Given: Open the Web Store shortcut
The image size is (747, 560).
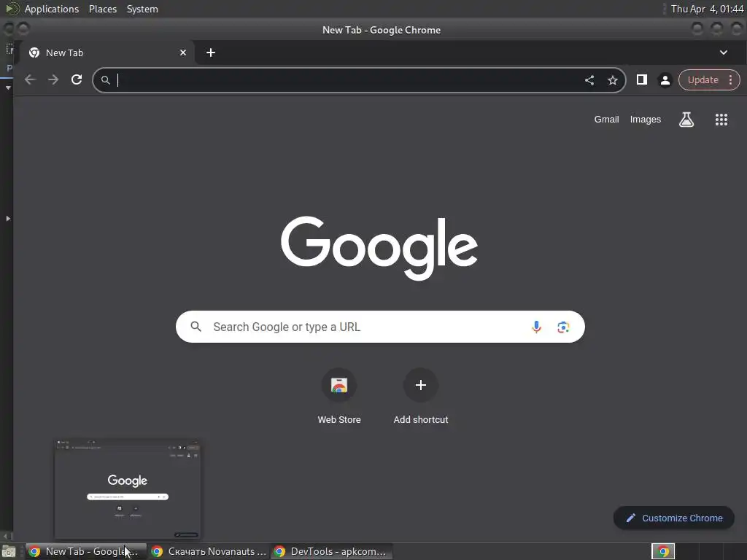Looking at the screenshot, I should 339,396.
